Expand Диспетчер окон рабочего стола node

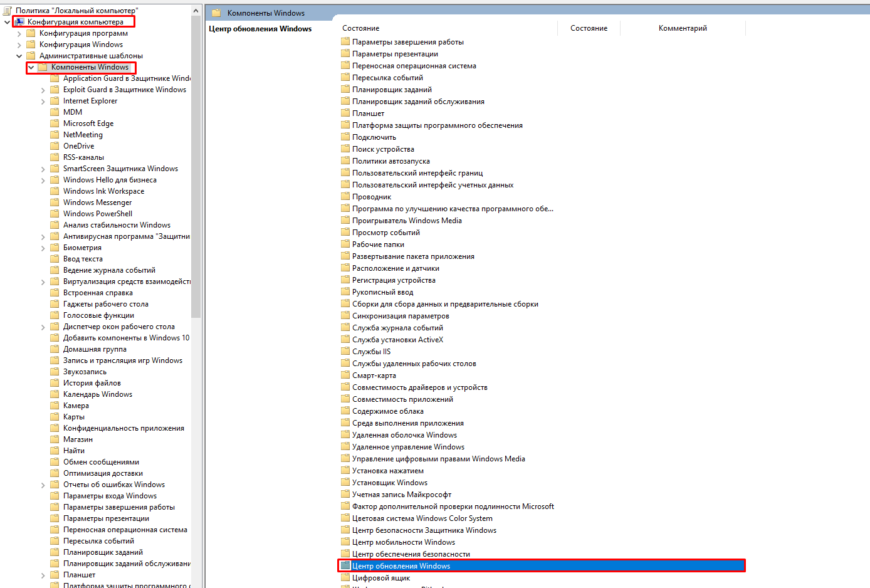click(43, 327)
